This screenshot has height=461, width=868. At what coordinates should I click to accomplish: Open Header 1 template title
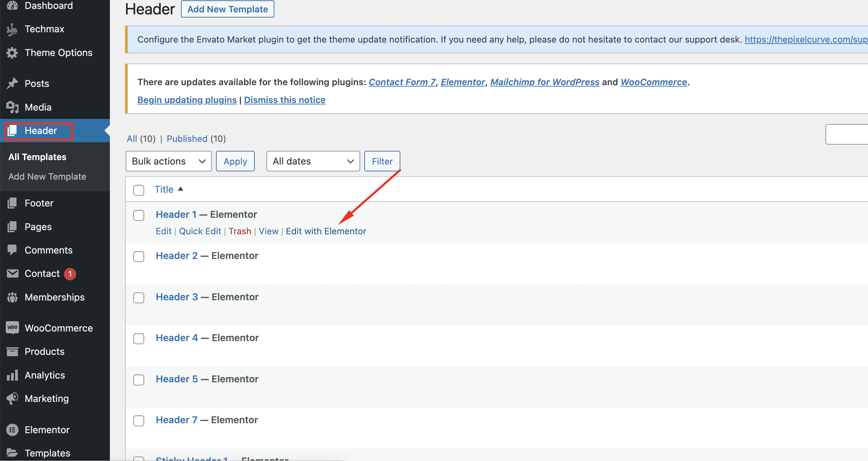[x=176, y=214]
